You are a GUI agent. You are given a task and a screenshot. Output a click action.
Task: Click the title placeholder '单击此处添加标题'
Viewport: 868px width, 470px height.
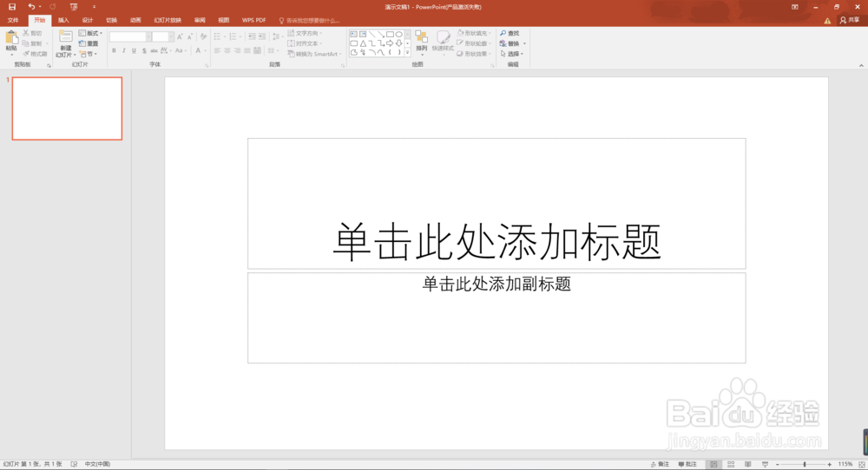click(x=496, y=242)
